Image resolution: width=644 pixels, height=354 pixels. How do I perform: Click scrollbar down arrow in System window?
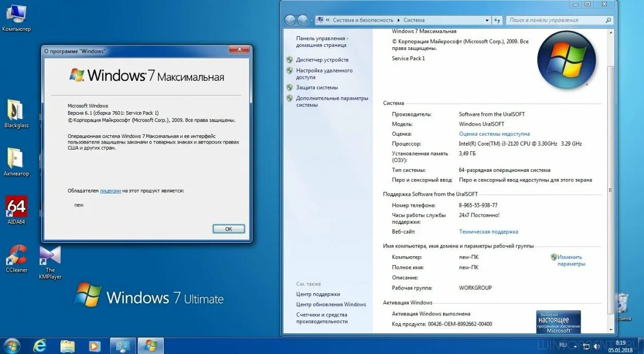click(611, 329)
